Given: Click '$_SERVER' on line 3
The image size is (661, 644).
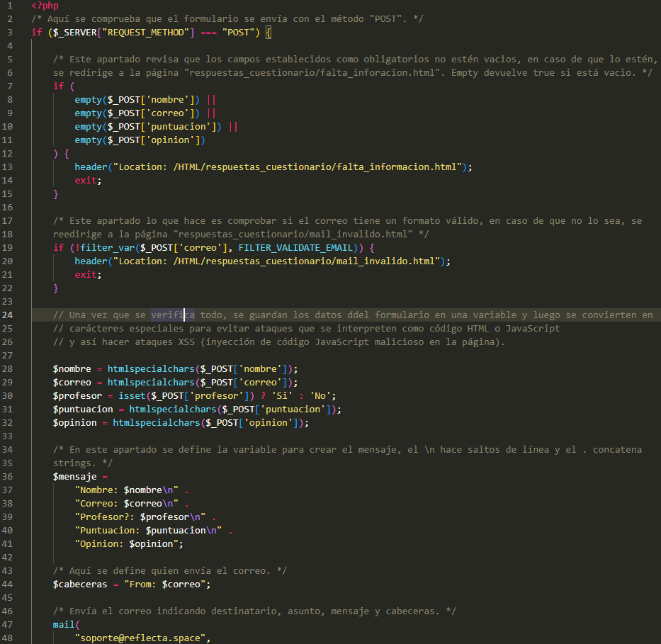Looking at the screenshot, I should tap(75, 33).
